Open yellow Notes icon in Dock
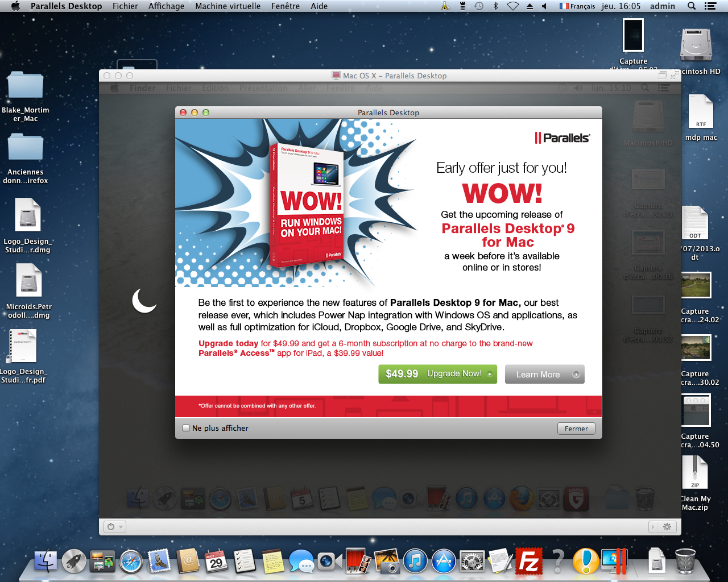The image size is (728, 582). point(273,561)
